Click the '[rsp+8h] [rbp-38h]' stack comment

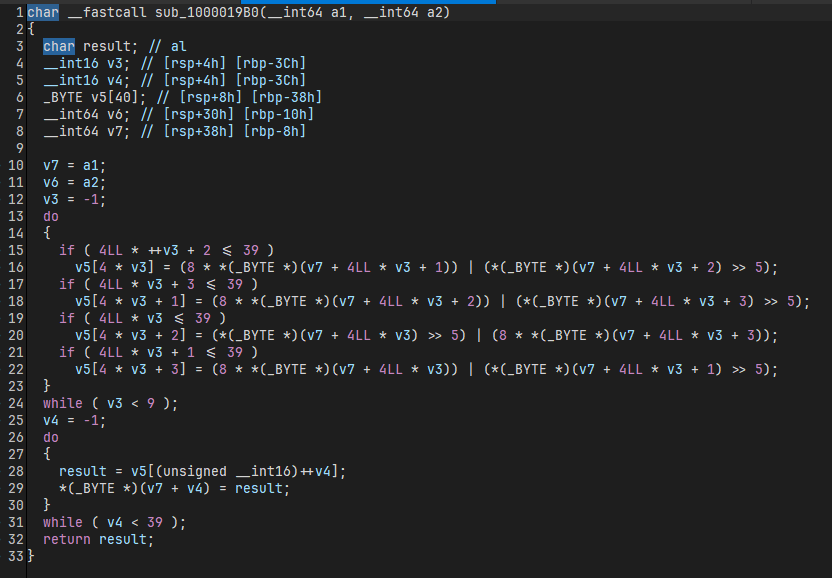click(250, 97)
